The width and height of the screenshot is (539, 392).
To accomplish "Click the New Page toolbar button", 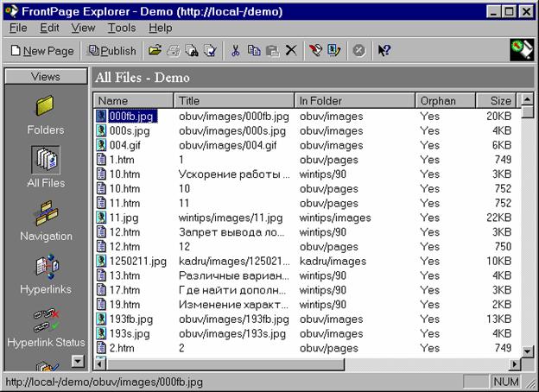I will click(x=42, y=51).
